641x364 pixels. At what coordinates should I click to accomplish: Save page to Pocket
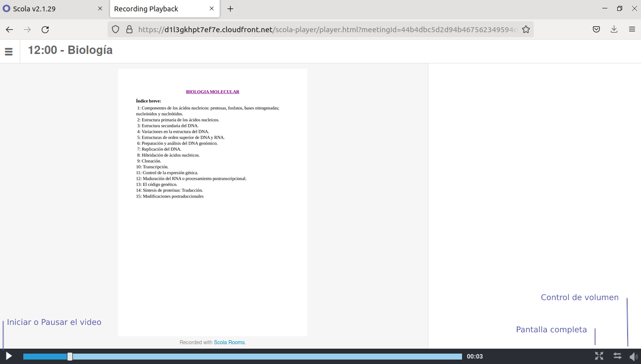596,30
